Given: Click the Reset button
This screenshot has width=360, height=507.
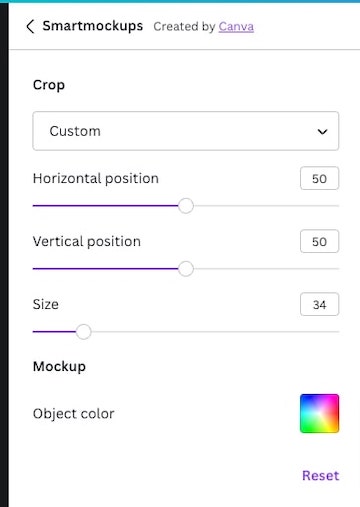Looking at the screenshot, I should 320,476.
